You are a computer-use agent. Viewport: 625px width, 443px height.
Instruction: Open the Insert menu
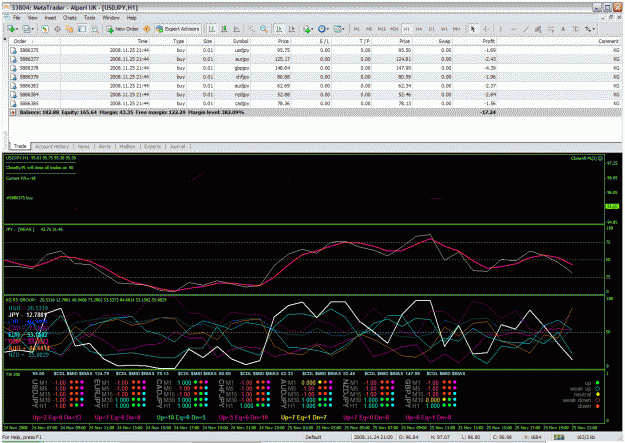point(50,18)
